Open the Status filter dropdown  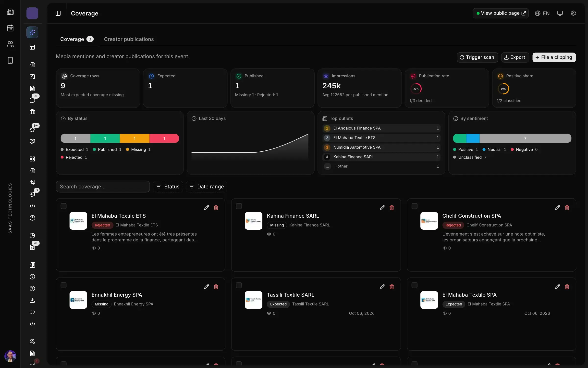[168, 187]
